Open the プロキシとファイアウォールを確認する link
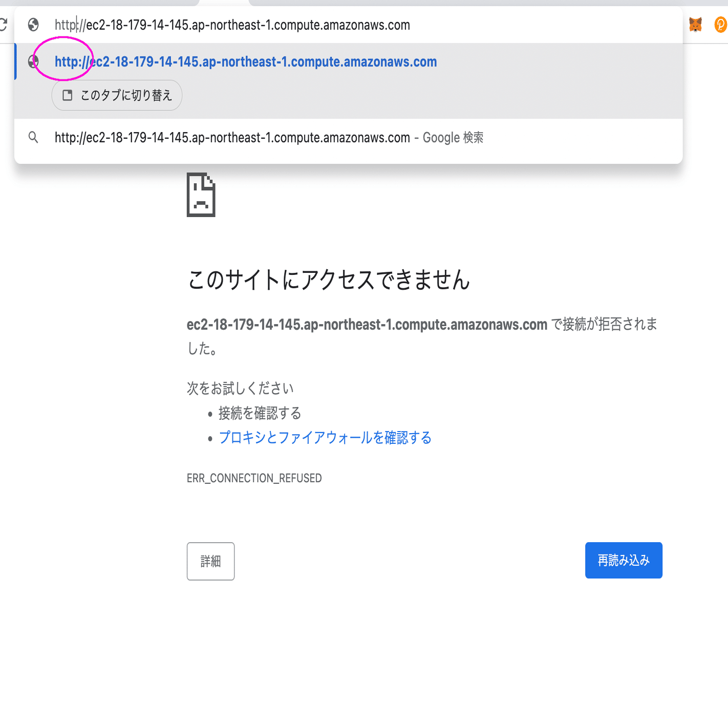The width and height of the screenshot is (728, 728). 325,438
